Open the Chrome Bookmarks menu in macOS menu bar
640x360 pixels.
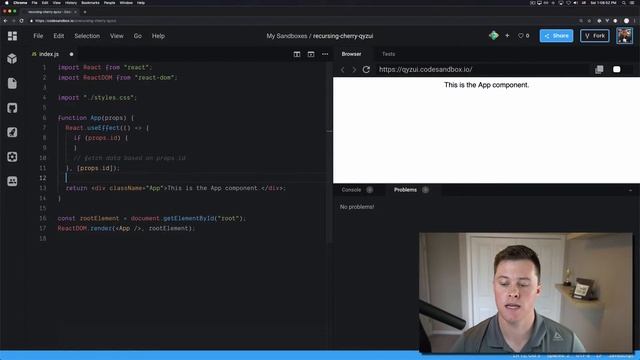[90, 2]
